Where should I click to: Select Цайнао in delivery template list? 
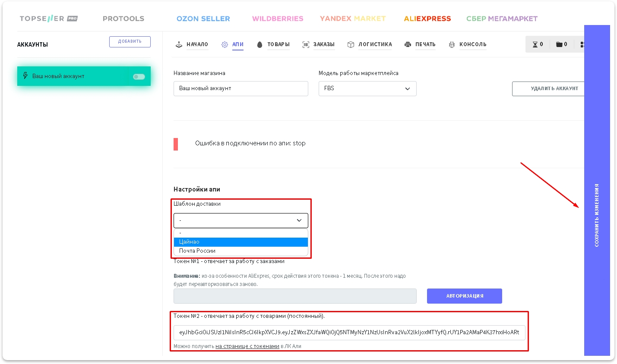240,242
